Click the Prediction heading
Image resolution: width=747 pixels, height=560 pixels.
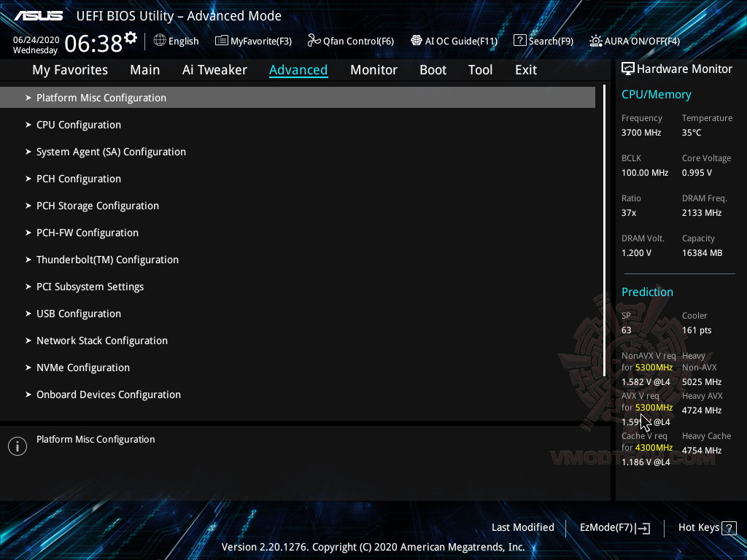[647, 292]
